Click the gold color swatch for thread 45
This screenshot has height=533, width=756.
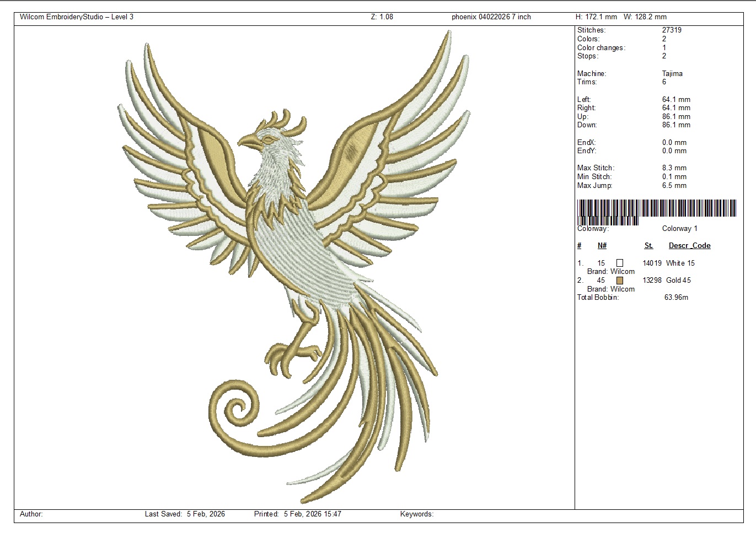(620, 280)
